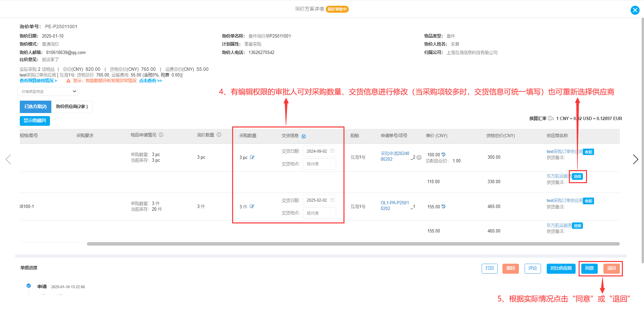644x315 pixels.
Task: Click 采购数量 column header
Action: coord(248,136)
